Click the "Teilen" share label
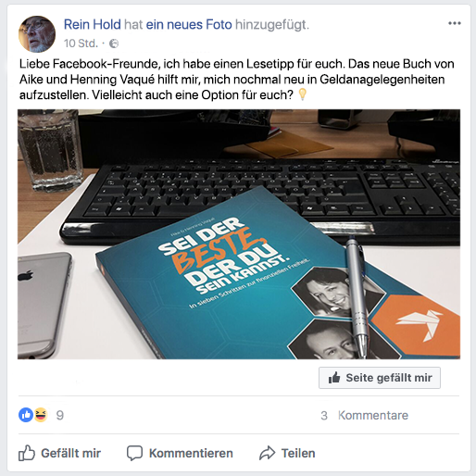Screen dimensions: 476x476 (298, 453)
